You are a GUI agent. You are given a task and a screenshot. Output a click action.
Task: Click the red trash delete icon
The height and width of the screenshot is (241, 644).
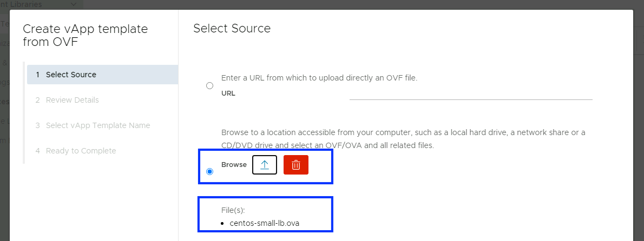[296, 165]
